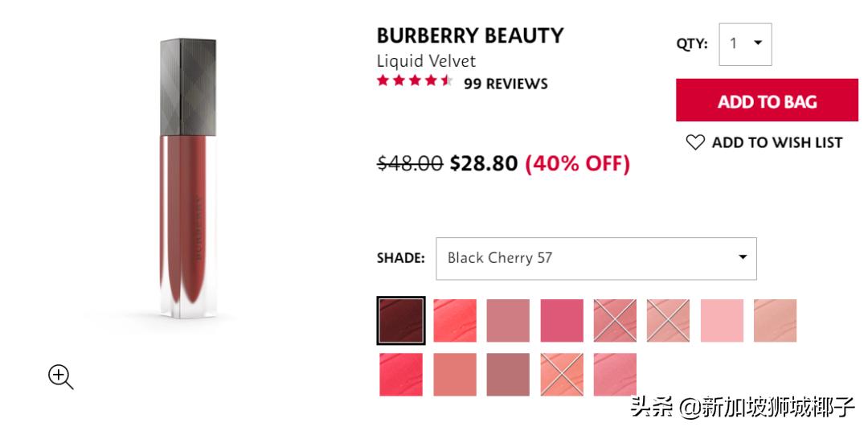Viewport: 868px width, 431px height.
Task: Click the magnifying glass zoom icon
Action: tap(60, 376)
